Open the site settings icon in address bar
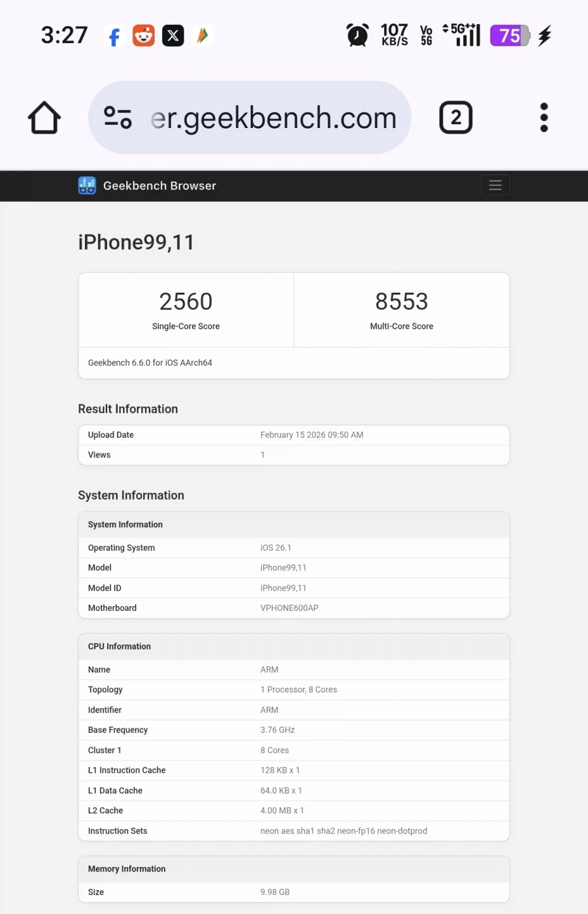 point(118,118)
